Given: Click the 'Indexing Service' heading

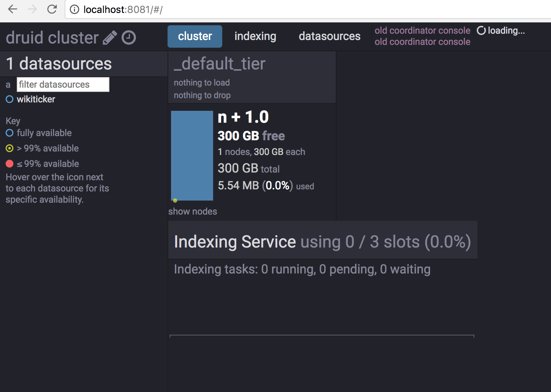Looking at the screenshot, I should click(235, 242).
